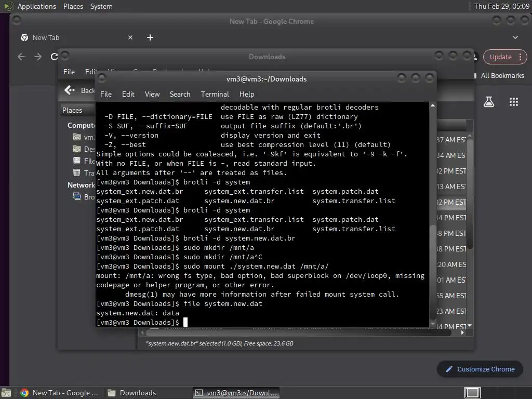This screenshot has height=399, width=532.
Task: Select the Desktop icon in Places sidebar
Action: [77, 149]
